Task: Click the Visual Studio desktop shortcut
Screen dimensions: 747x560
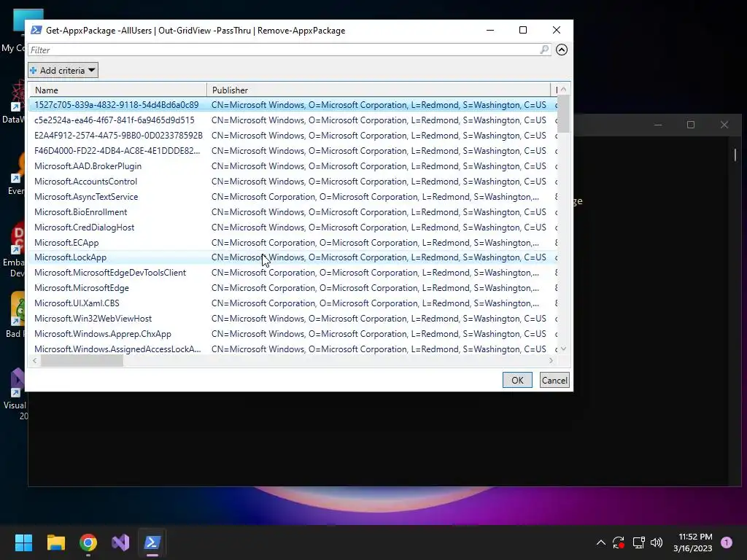Action: pyautogui.click(x=15, y=394)
